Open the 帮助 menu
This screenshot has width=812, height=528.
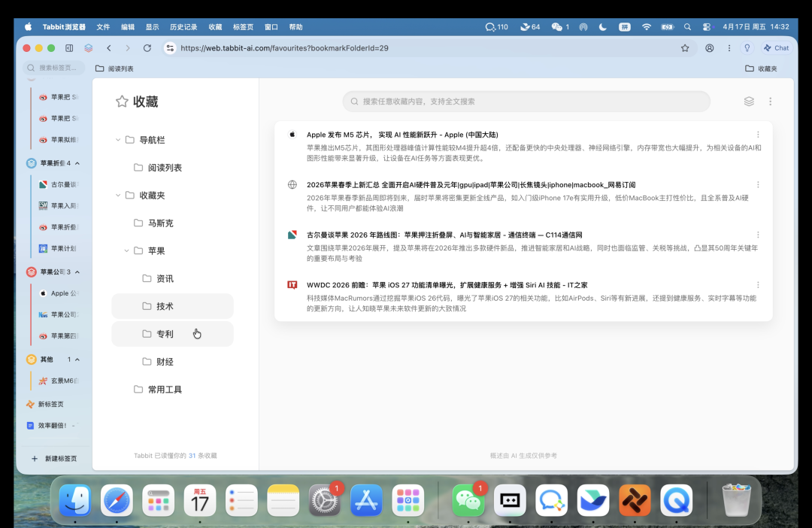pos(295,27)
